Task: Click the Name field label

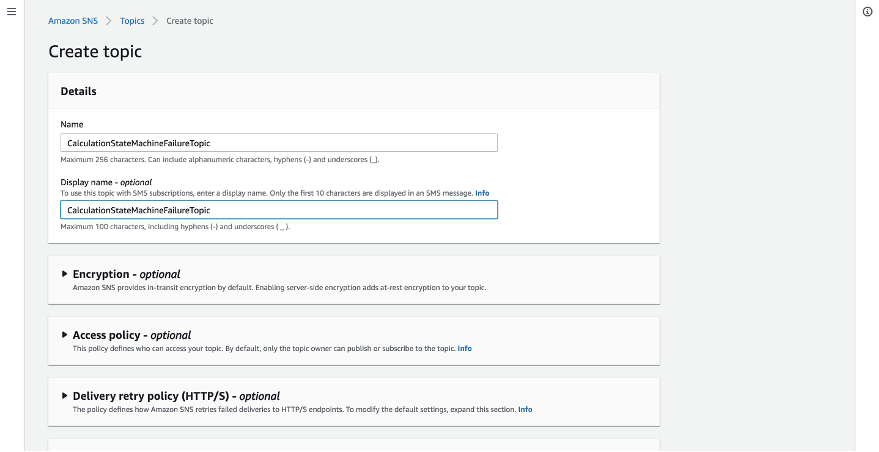Action: click(x=72, y=124)
